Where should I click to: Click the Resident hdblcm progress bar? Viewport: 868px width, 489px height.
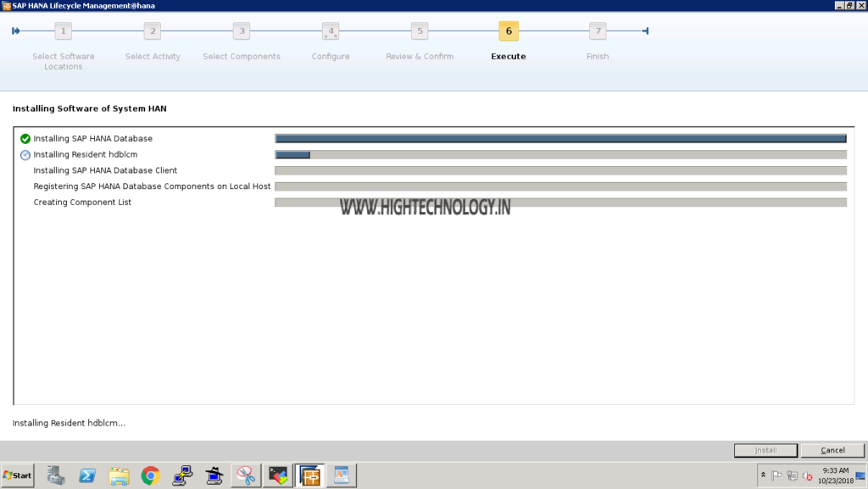(x=561, y=154)
